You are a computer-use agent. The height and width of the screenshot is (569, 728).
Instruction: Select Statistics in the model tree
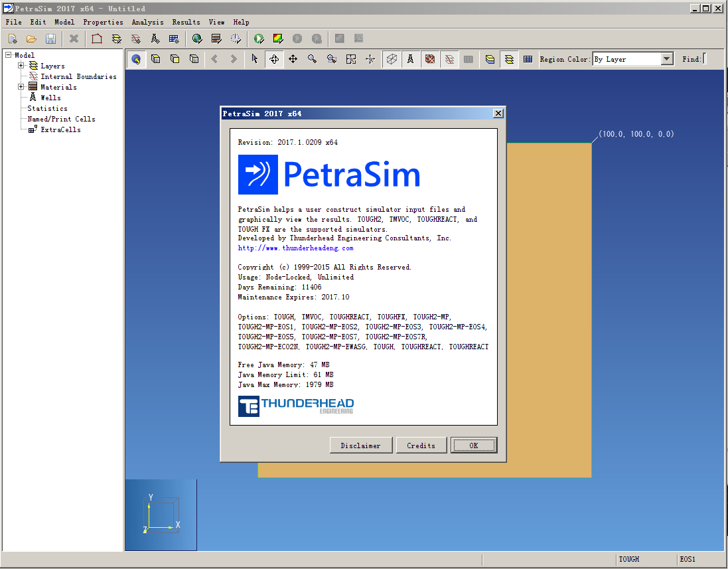pyautogui.click(x=47, y=108)
